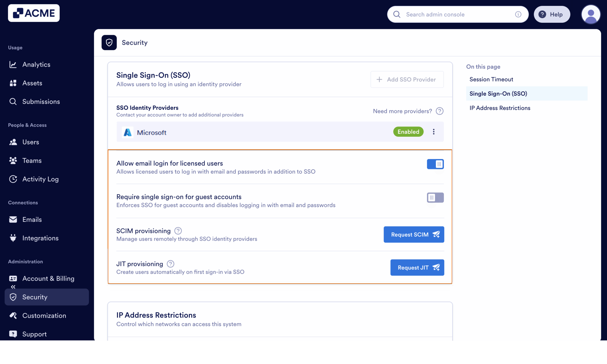Open the Analytics page
Image resolution: width=607 pixels, height=364 pixels.
(36, 64)
